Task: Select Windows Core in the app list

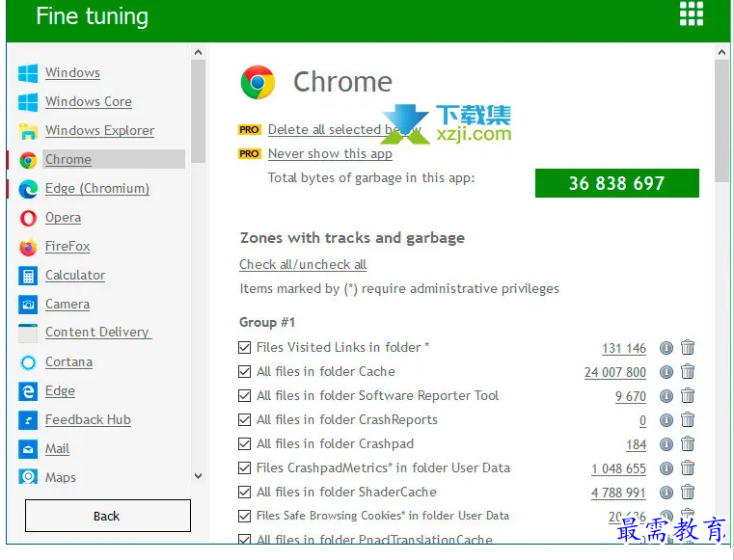Action: click(89, 102)
